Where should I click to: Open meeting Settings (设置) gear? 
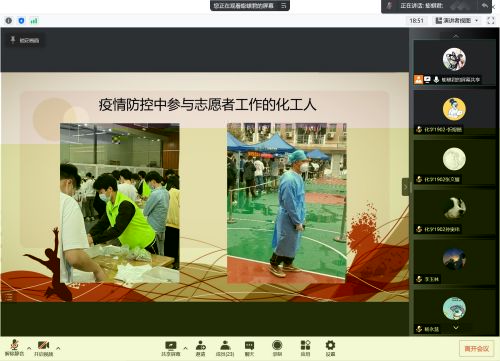(330, 348)
